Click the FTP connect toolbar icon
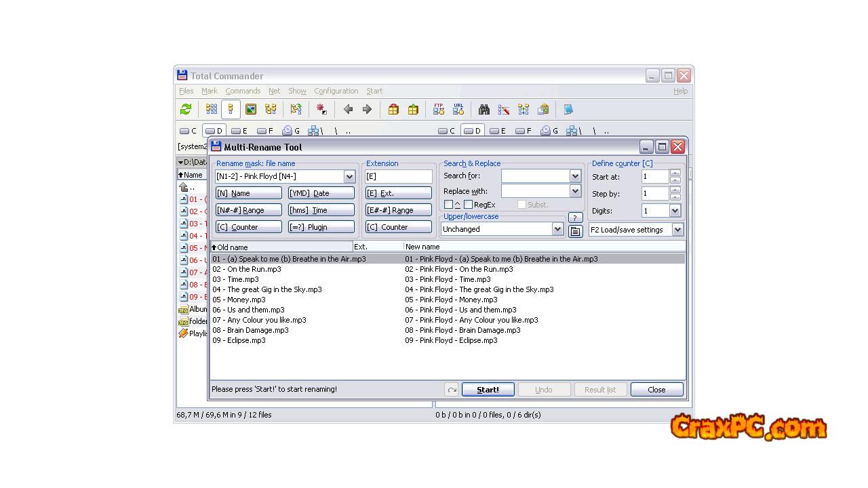Screen dimensions: 868x488 [x=439, y=109]
